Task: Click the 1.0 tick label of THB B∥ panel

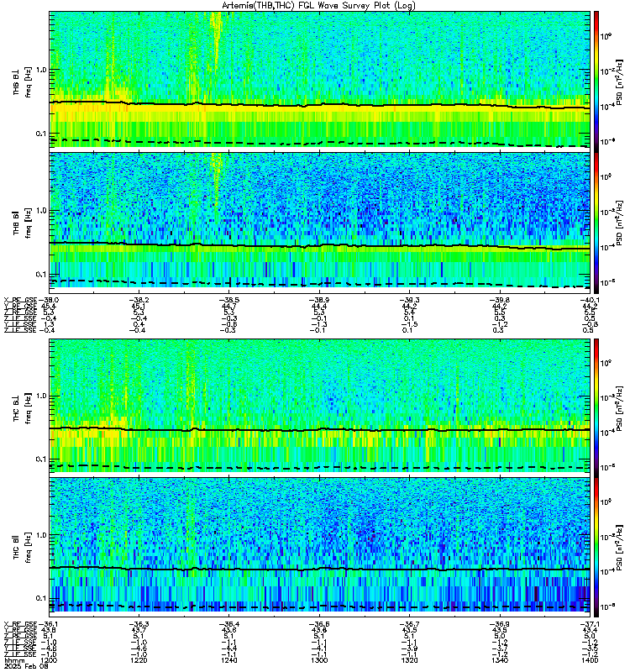Action: tap(41, 211)
